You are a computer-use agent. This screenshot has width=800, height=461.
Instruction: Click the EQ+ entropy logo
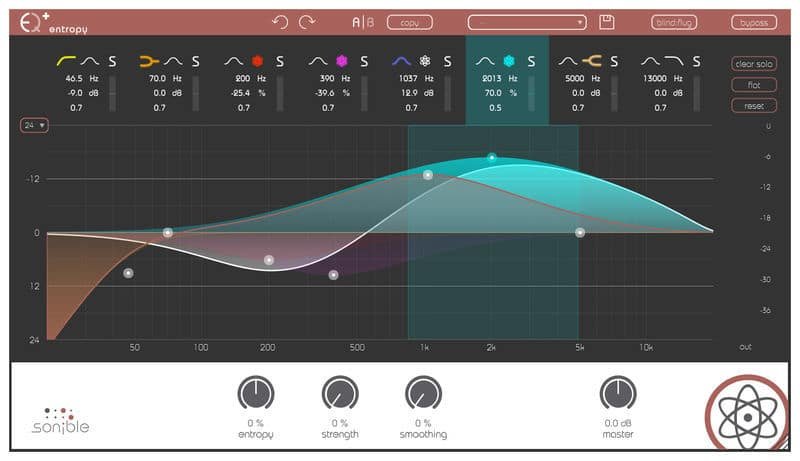coord(54,23)
